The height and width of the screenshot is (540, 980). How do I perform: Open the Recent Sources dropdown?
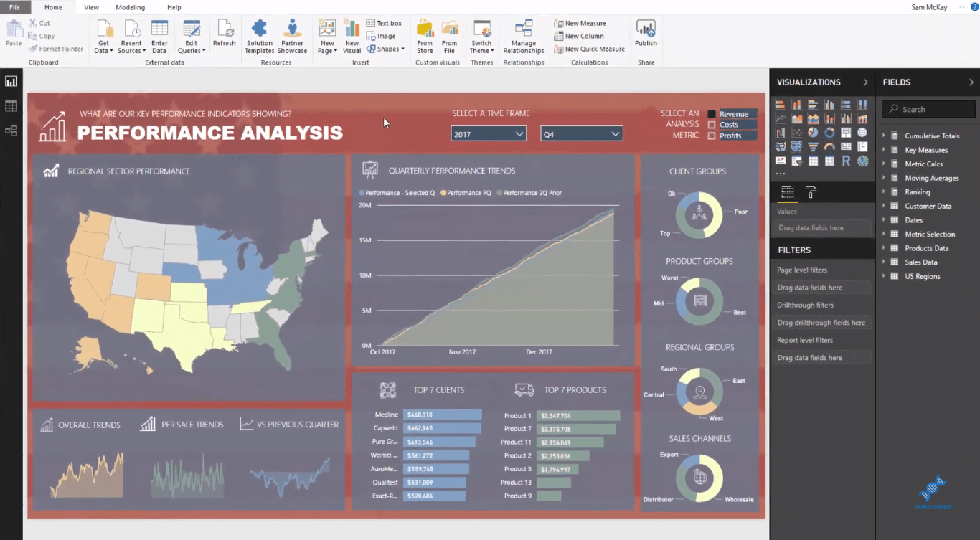131,37
